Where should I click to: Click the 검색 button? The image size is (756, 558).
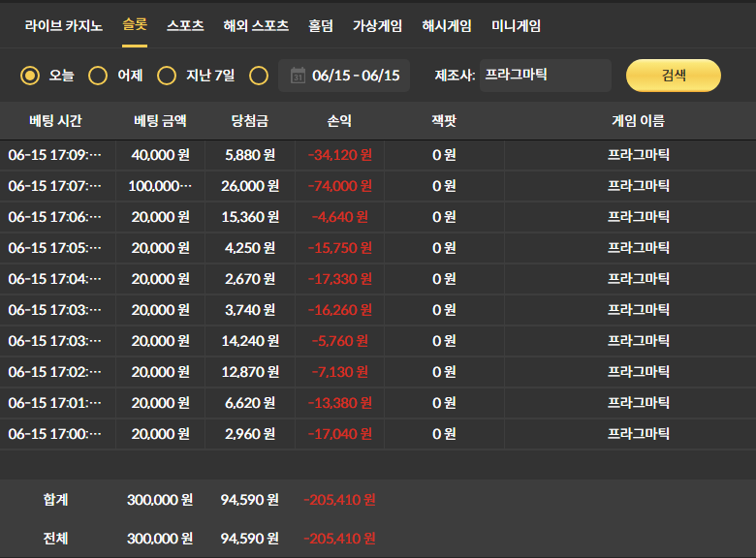click(x=673, y=76)
